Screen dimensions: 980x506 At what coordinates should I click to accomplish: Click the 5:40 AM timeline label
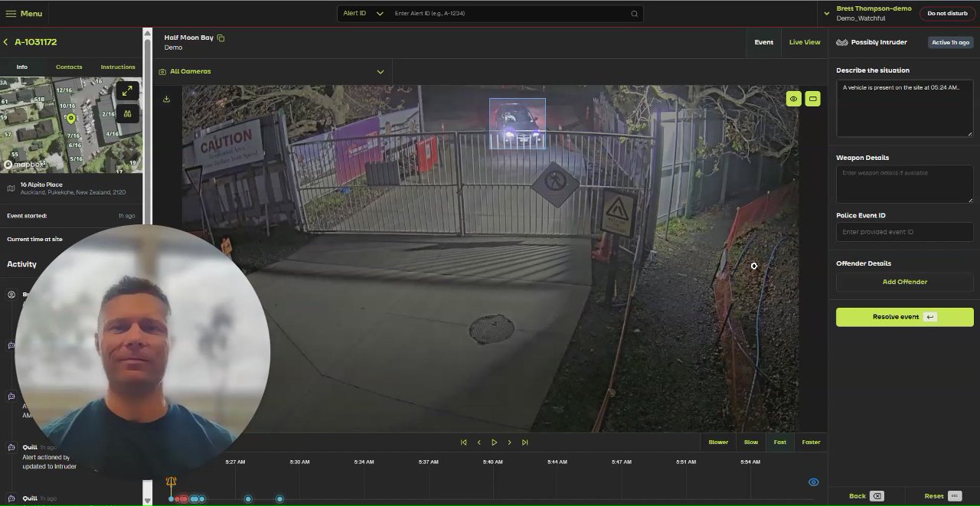tap(493, 462)
